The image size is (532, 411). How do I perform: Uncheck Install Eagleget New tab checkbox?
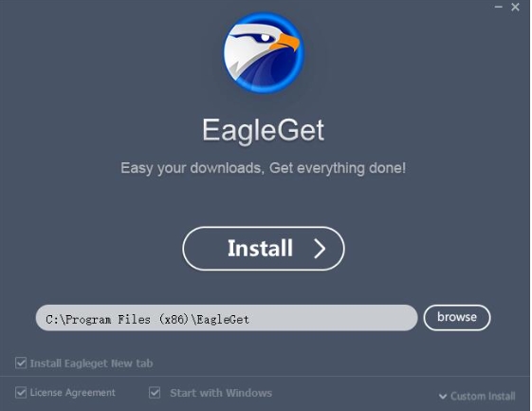21,364
